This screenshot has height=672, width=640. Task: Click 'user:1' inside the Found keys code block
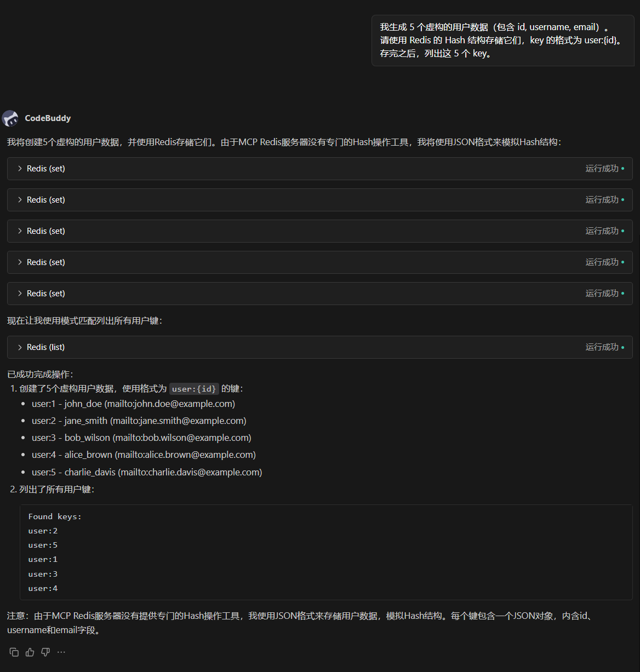coord(43,559)
